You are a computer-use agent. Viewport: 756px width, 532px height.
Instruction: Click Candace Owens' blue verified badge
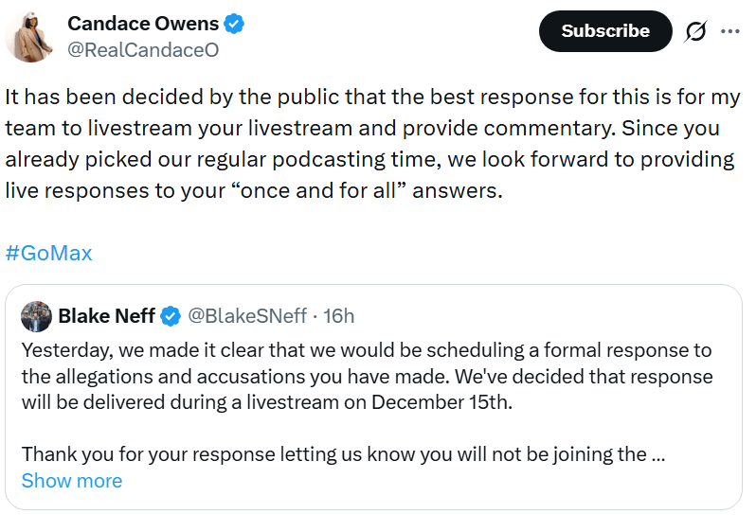[234, 24]
